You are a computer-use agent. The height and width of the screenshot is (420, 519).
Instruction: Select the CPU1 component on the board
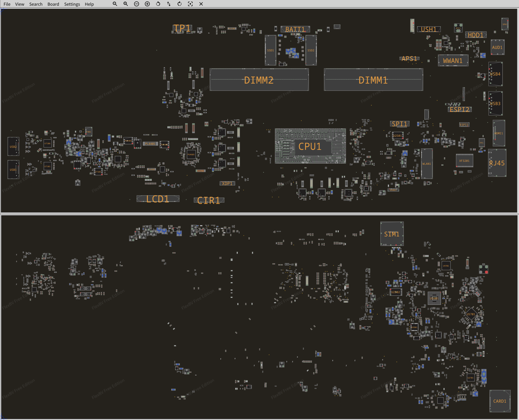pos(310,146)
